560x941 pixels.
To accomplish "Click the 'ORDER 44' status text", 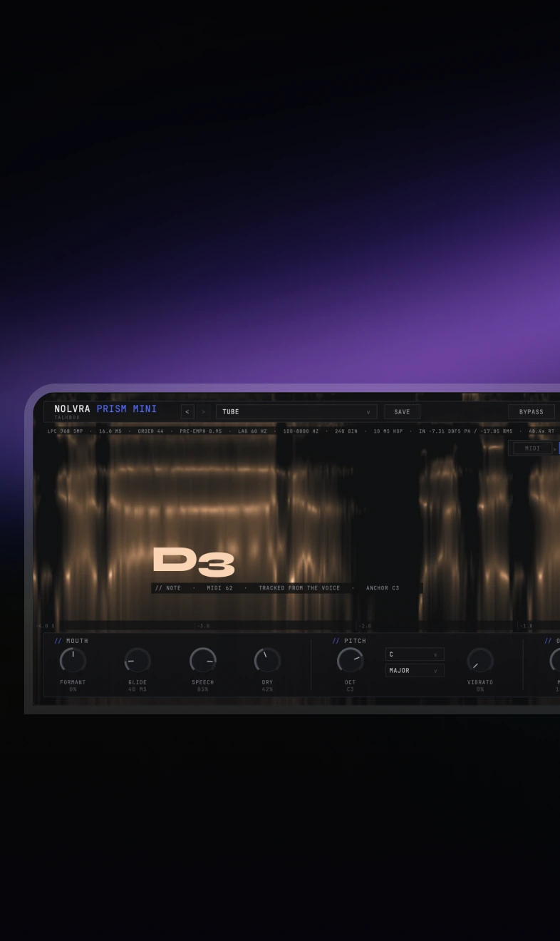I will tap(150, 431).
